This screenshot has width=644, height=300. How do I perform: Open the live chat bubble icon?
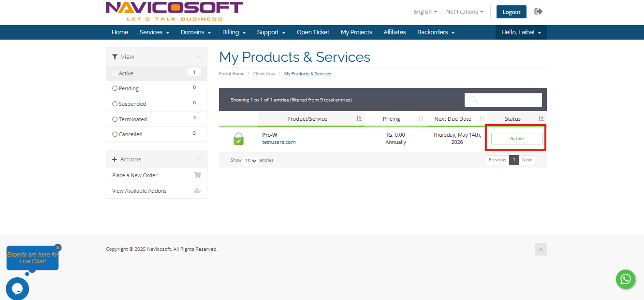click(17, 289)
